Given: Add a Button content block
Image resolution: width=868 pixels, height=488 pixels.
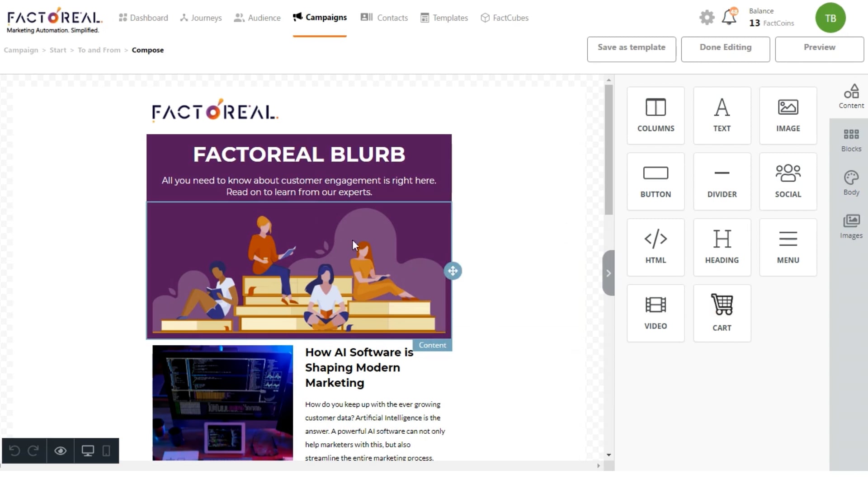Looking at the screenshot, I should [656, 182].
